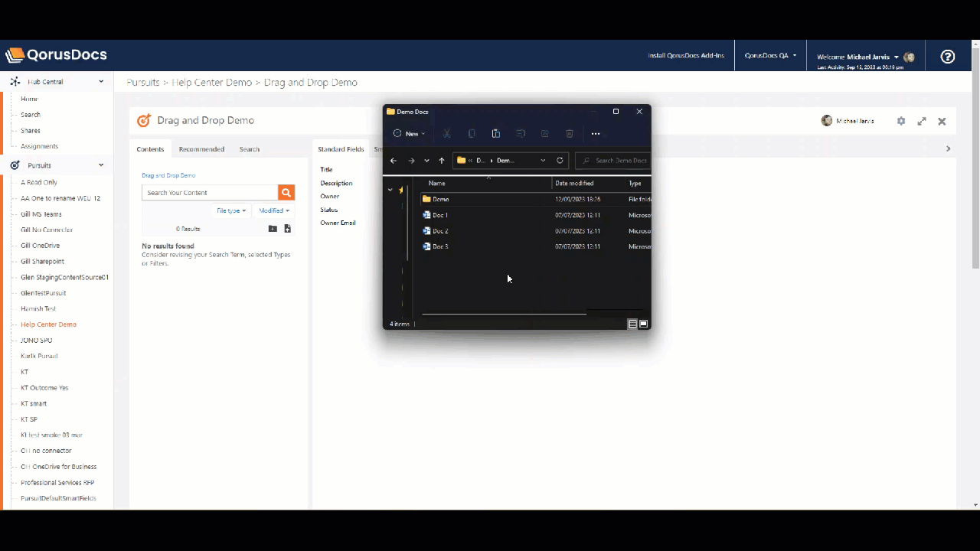Viewport: 980px width, 551px height.
Task: Click the Drag and Drop Demo folder link
Action: (168, 175)
